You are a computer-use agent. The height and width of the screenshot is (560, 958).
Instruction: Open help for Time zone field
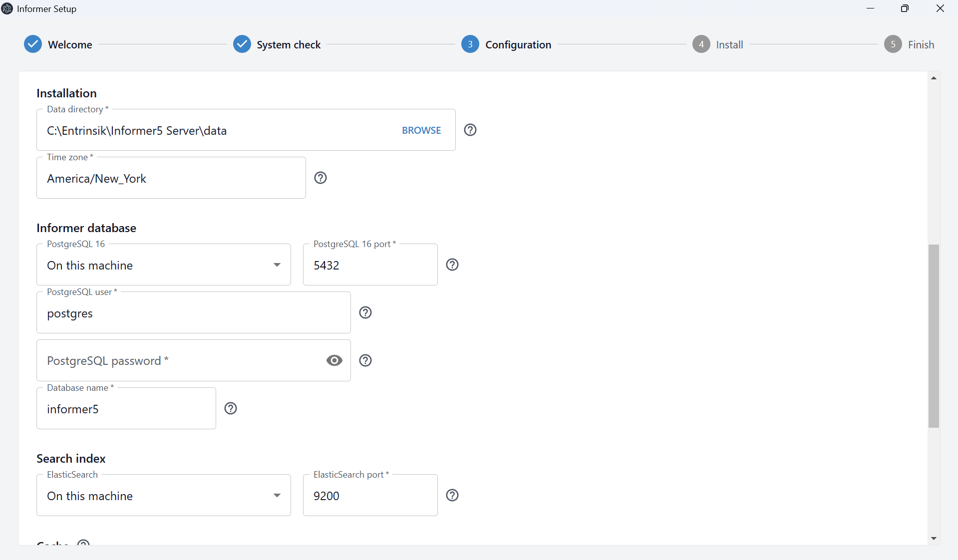[320, 178]
